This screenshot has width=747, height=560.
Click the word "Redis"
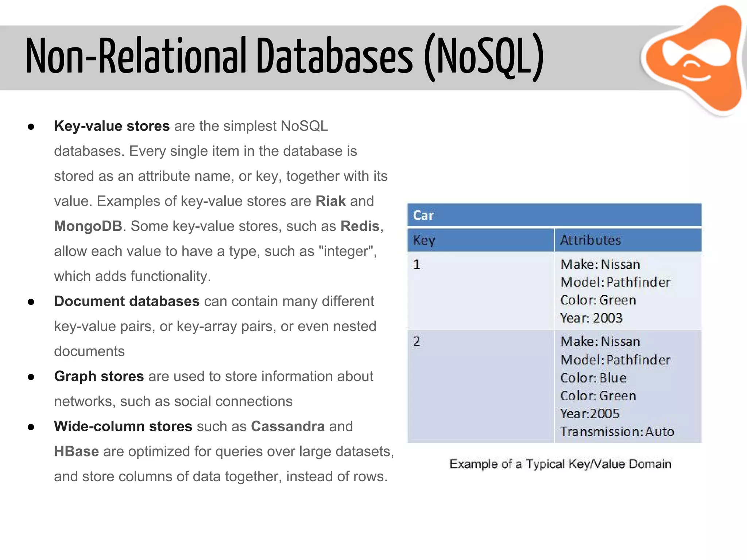[x=360, y=226]
